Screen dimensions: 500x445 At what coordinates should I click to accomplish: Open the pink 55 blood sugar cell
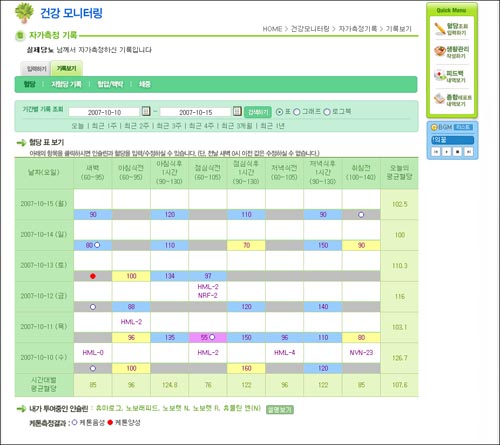208,337
